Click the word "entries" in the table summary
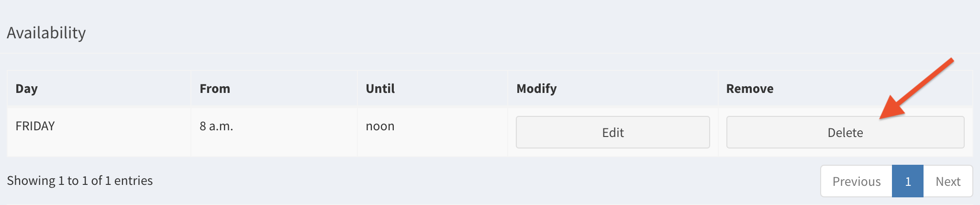 tap(134, 181)
